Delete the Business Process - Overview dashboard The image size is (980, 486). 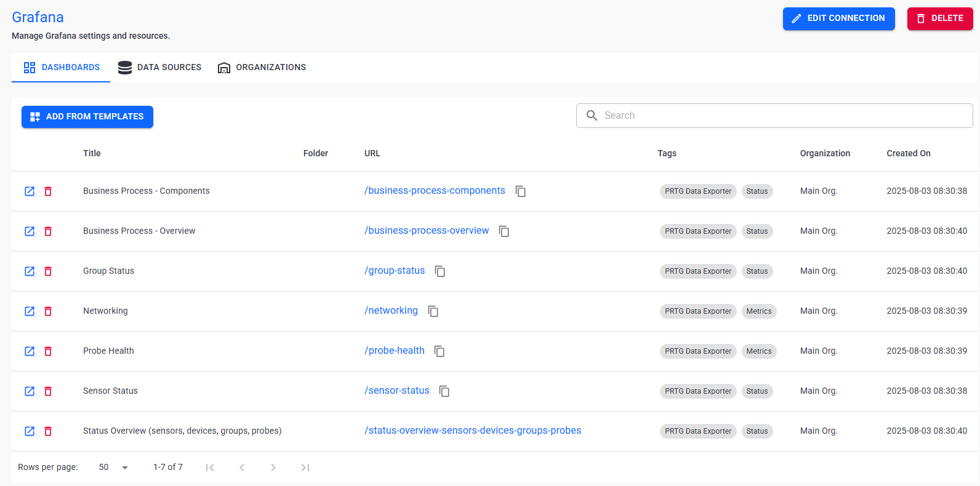48,231
